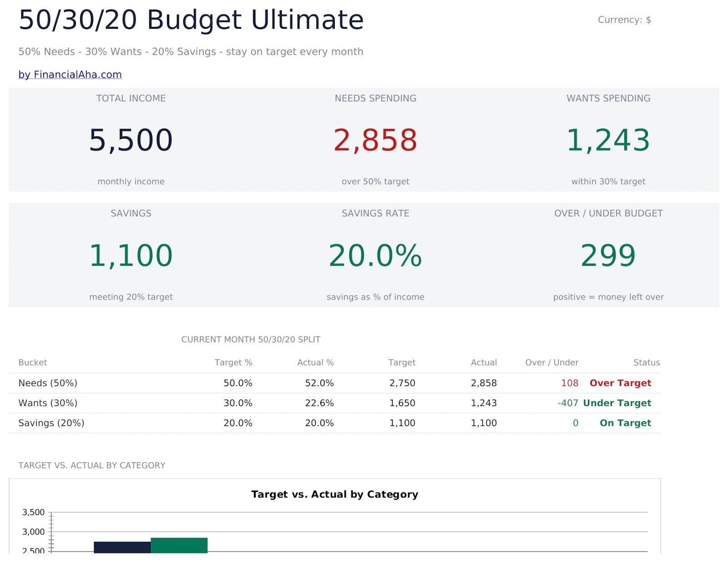
Task: Click the 108 over/under value for Needs
Action: click(x=570, y=383)
